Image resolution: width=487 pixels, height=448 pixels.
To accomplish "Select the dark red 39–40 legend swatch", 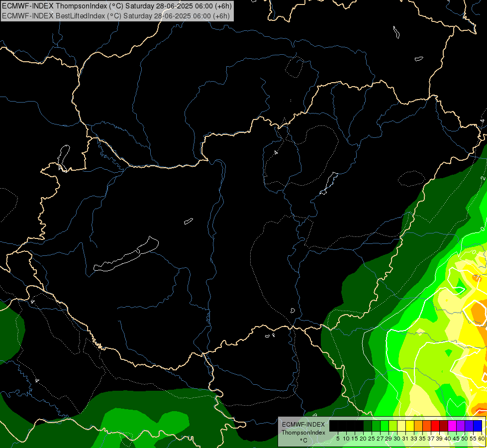I will (x=444, y=426).
